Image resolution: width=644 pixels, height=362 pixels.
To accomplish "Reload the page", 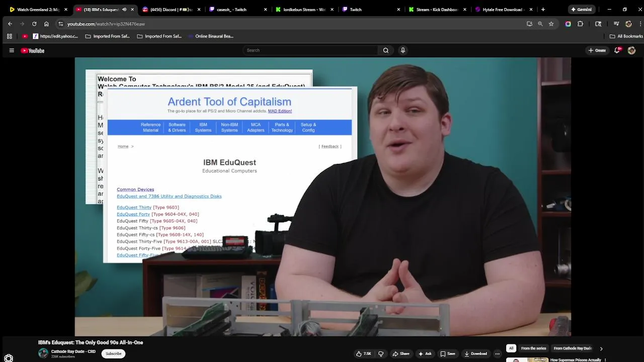I will (x=34, y=24).
